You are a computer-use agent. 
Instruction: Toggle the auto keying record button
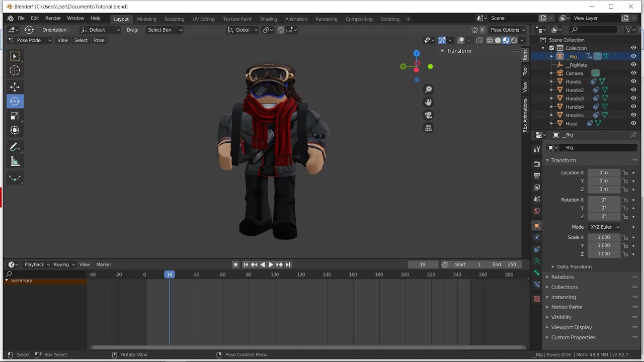point(235,264)
